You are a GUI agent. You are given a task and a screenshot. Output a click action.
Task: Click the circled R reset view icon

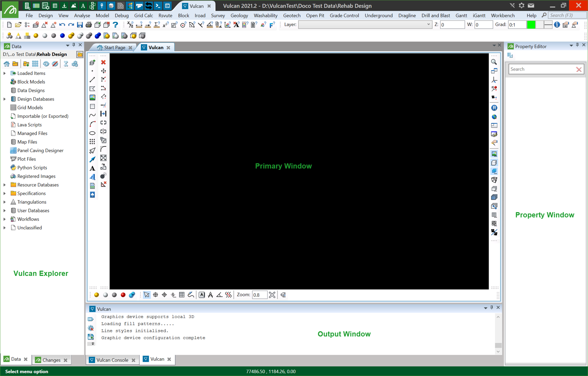coord(494,108)
